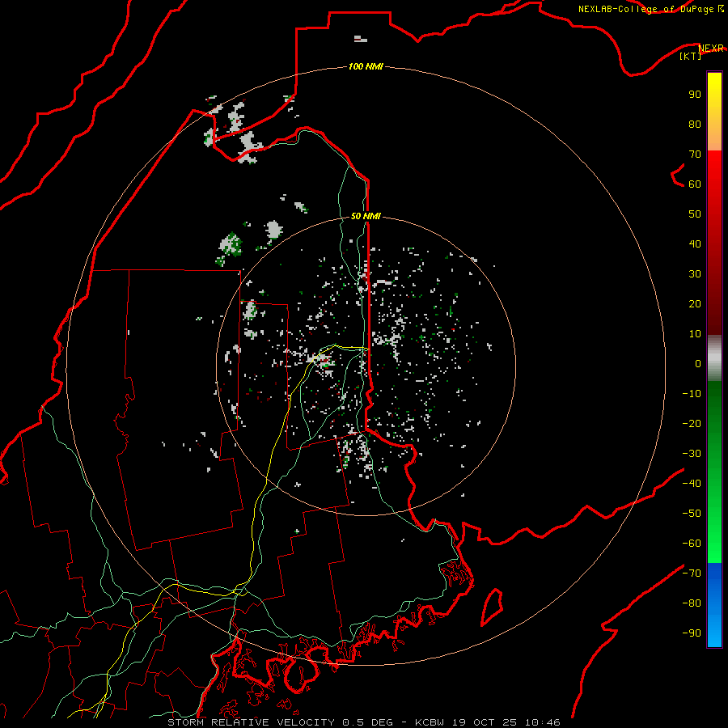The height and width of the screenshot is (728, 728).
Task: Click the STORM RELATIVE VELOCITY caption text
Action: point(251,722)
